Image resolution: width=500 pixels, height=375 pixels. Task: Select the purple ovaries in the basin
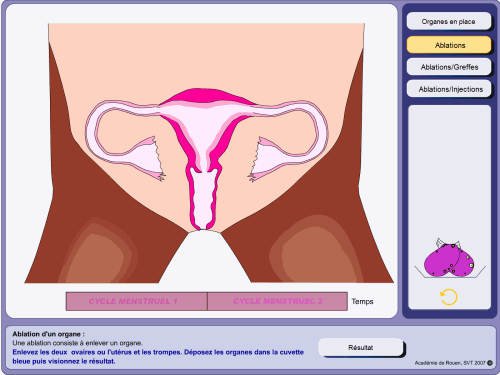pyautogui.click(x=449, y=258)
